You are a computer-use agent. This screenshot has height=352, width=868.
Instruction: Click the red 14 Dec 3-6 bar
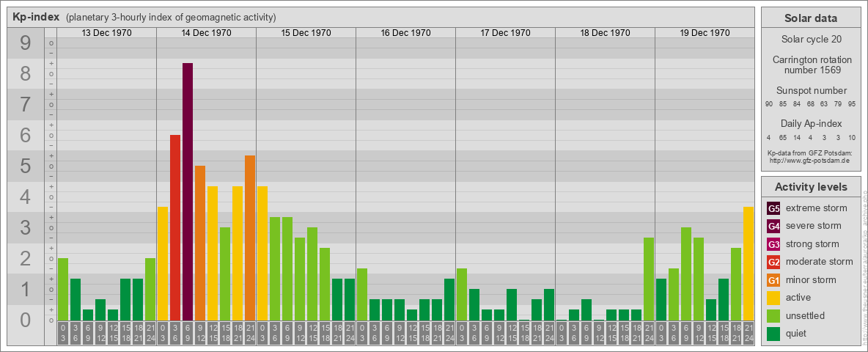175,227
